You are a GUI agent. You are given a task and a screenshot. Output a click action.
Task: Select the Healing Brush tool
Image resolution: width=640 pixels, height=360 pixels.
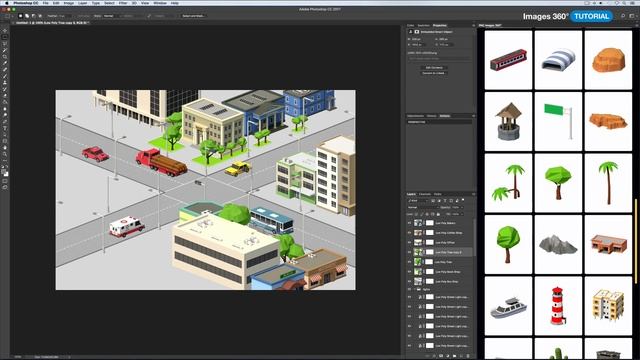coord(5,69)
